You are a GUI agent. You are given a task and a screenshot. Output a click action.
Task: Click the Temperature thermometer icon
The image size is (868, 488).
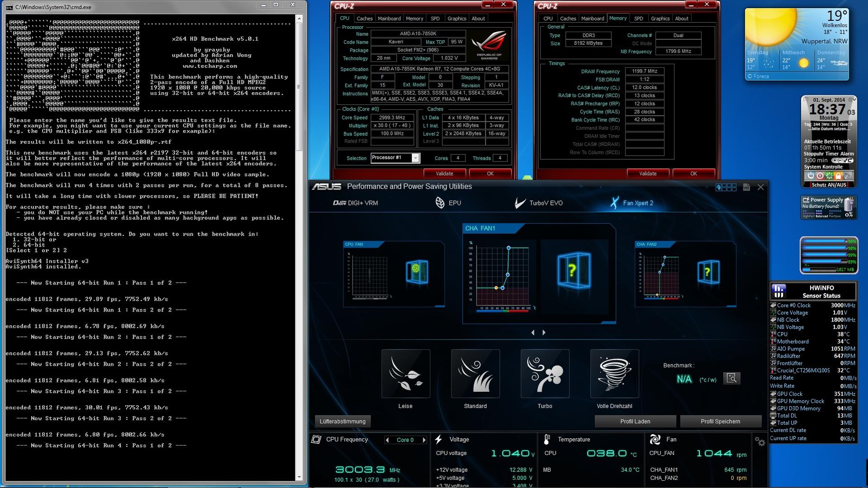coord(547,439)
